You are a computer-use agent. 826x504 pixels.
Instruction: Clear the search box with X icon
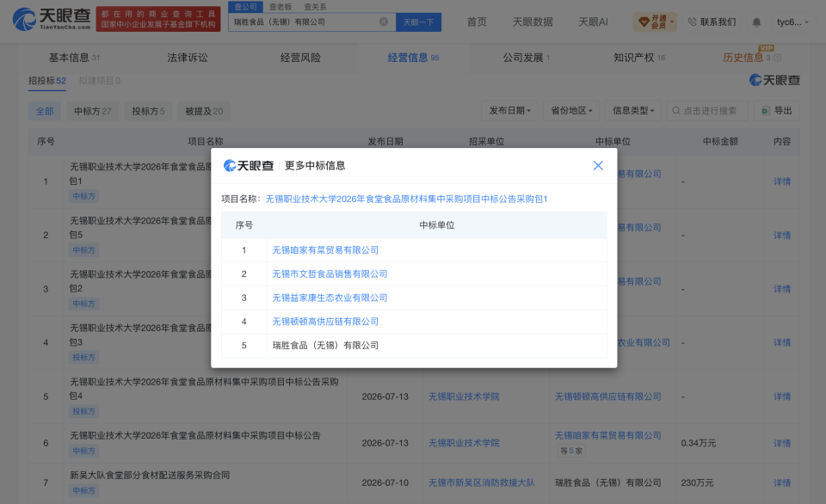(384, 22)
